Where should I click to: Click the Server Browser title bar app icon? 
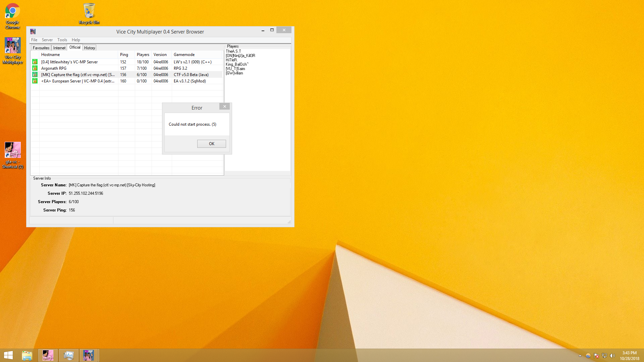pos(33,32)
